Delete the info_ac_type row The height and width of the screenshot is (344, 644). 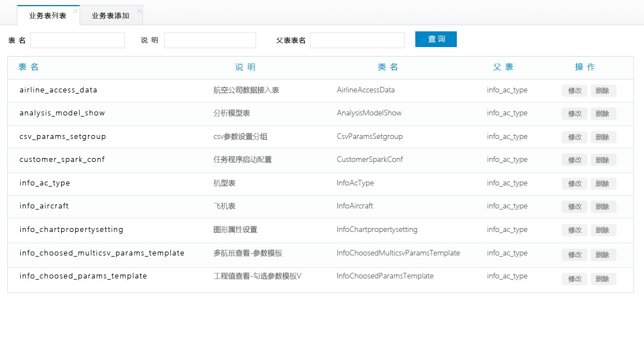(603, 184)
